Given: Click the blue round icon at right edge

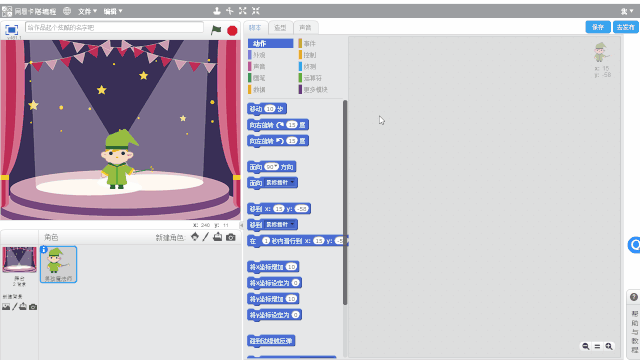Looking at the screenshot, I should [x=634, y=245].
